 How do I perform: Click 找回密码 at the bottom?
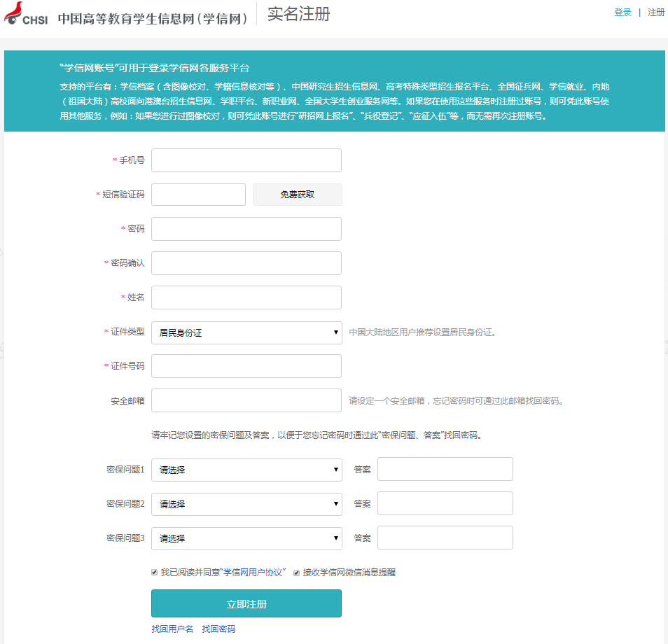pyautogui.click(x=220, y=629)
